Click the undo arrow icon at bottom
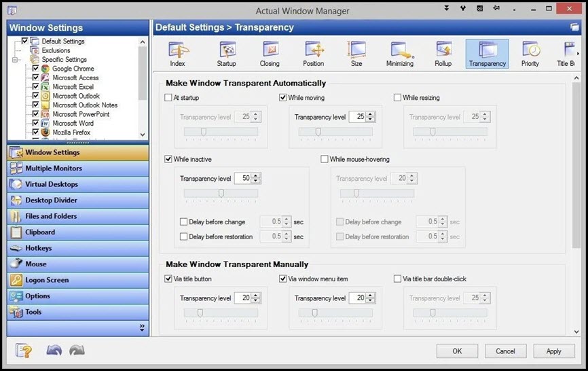588x371 pixels. tap(54, 351)
